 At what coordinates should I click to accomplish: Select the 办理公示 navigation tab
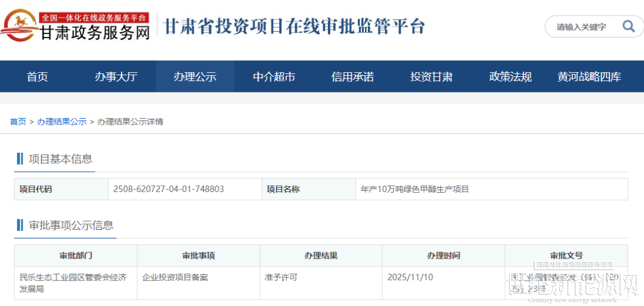(x=195, y=77)
